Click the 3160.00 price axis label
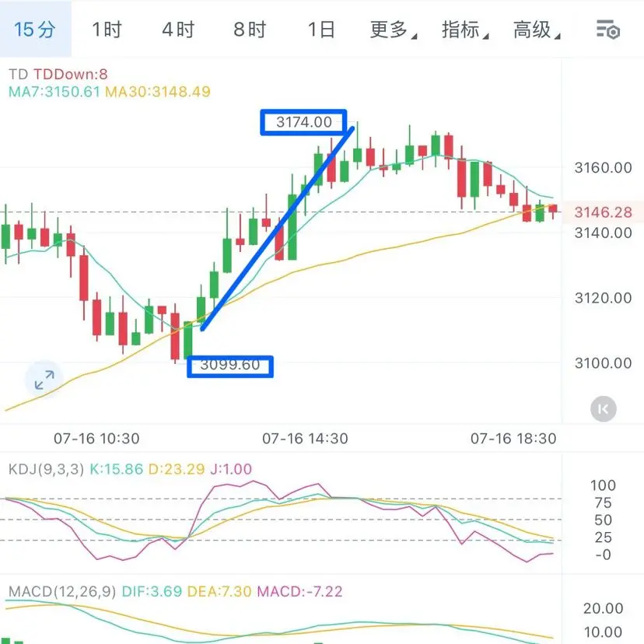Image resolution: width=644 pixels, height=644 pixels. [x=603, y=167]
